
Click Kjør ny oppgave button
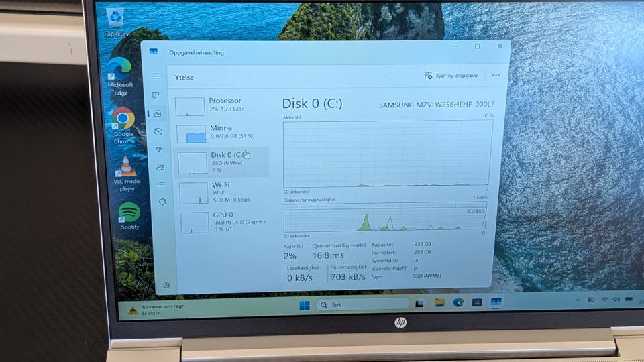(x=451, y=76)
